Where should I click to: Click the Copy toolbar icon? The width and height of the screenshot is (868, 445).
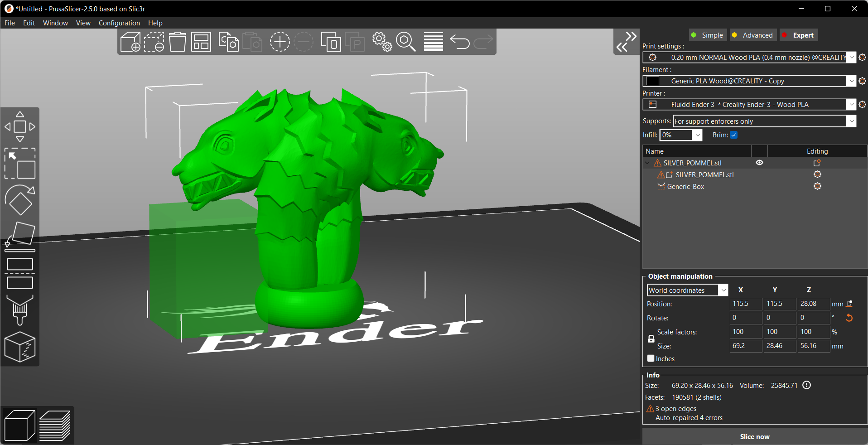click(229, 42)
